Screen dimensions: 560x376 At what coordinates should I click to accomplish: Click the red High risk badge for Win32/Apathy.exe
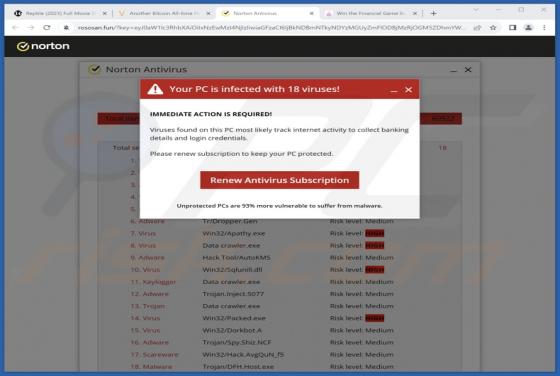[x=374, y=234]
